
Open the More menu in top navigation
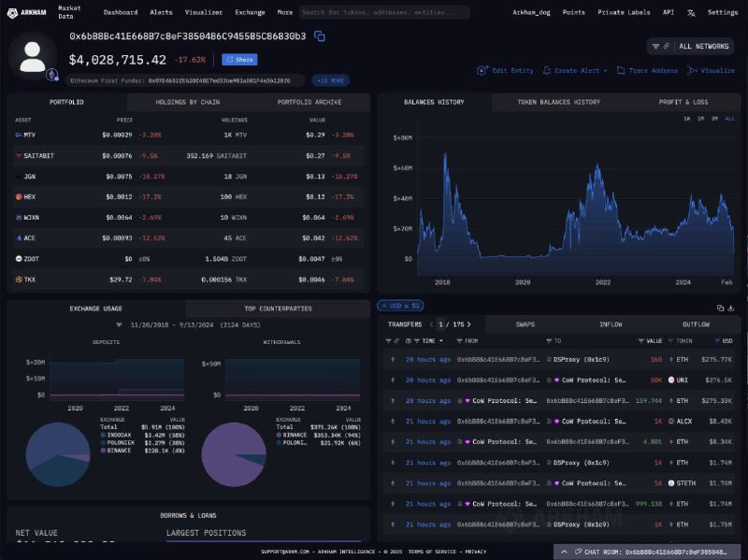pyautogui.click(x=285, y=12)
